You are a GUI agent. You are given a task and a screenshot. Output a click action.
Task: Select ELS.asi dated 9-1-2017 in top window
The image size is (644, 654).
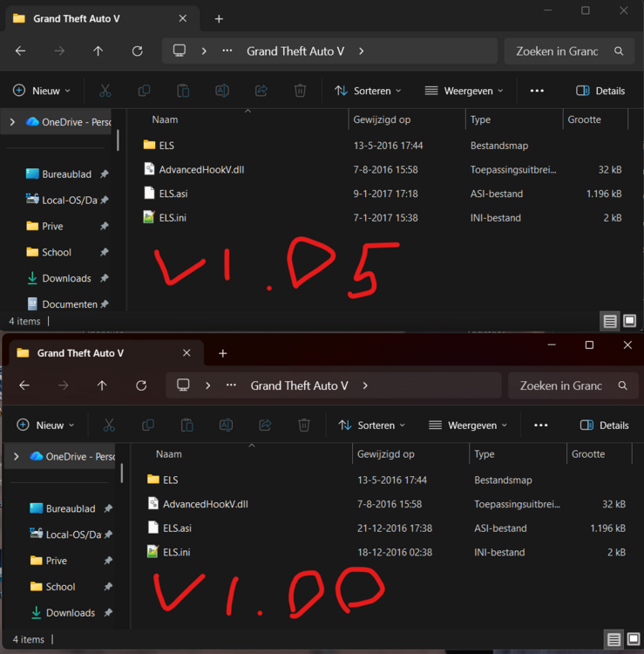click(383, 194)
